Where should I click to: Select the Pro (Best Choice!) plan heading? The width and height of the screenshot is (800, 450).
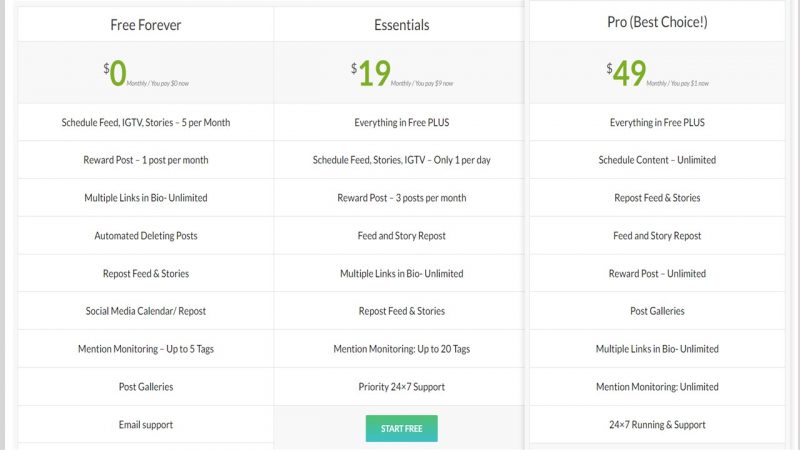(657, 22)
